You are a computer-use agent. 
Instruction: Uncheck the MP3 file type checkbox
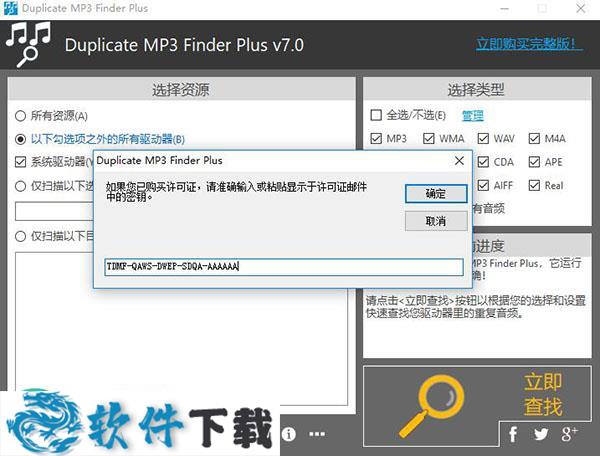[x=377, y=138]
